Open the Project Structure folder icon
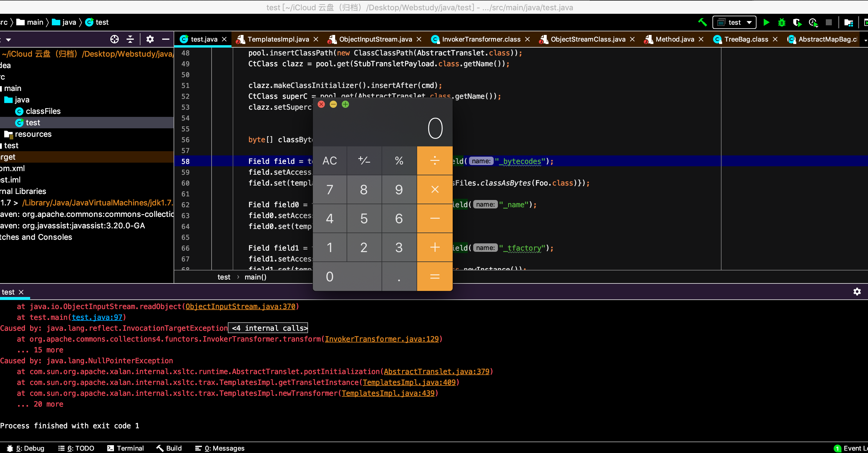868x453 pixels. 848,22
